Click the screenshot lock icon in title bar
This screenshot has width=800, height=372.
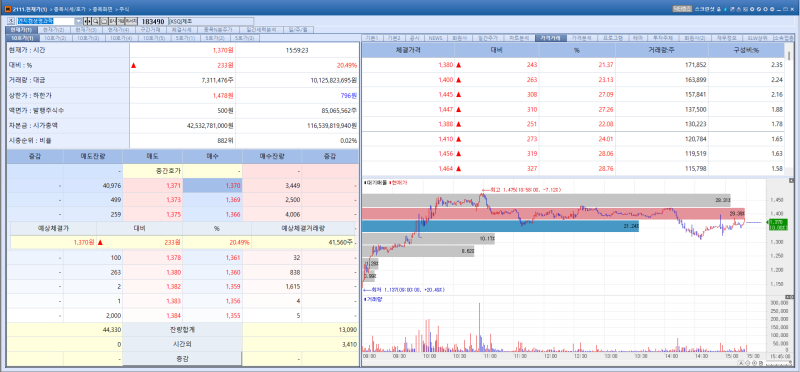point(719,9)
